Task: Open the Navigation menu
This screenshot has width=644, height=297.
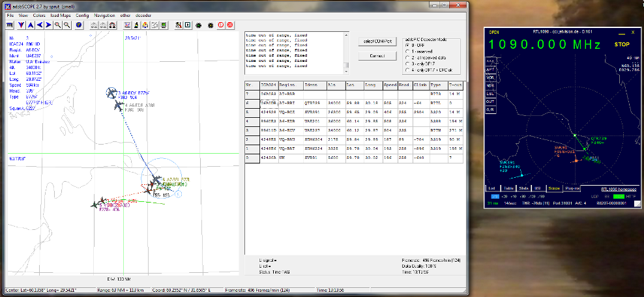Action: click(104, 14)
